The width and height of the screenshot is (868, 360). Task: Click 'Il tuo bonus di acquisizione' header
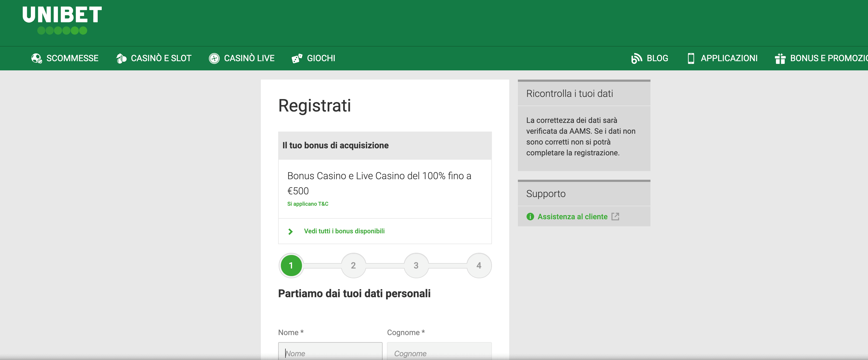tap(335, 145)
